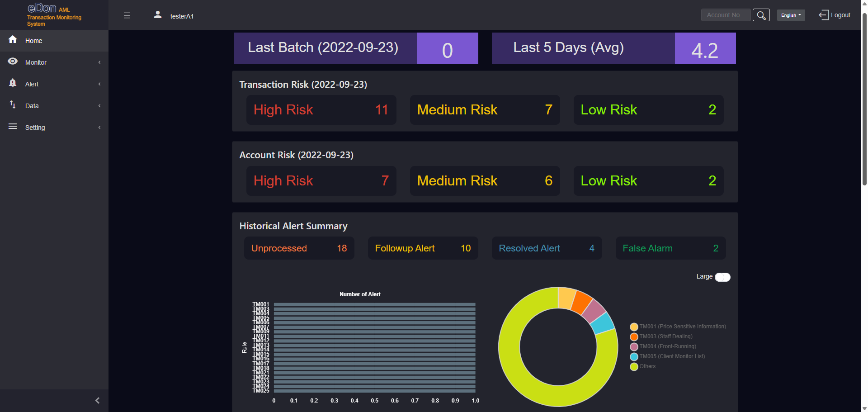
Task: Click inside the Account No input field
Action: coord(725,15)
